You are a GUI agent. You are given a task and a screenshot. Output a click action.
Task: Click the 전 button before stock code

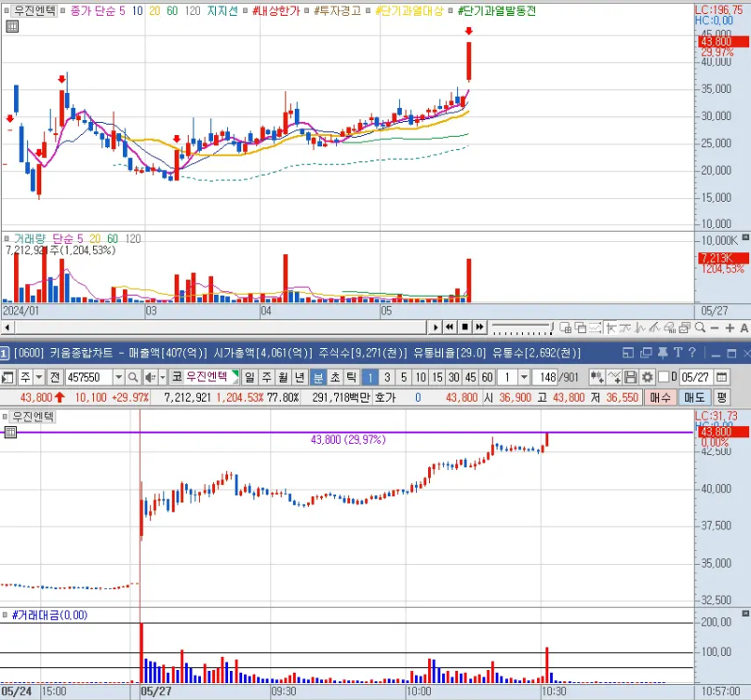pyautogui.click(x=54, y=377)
